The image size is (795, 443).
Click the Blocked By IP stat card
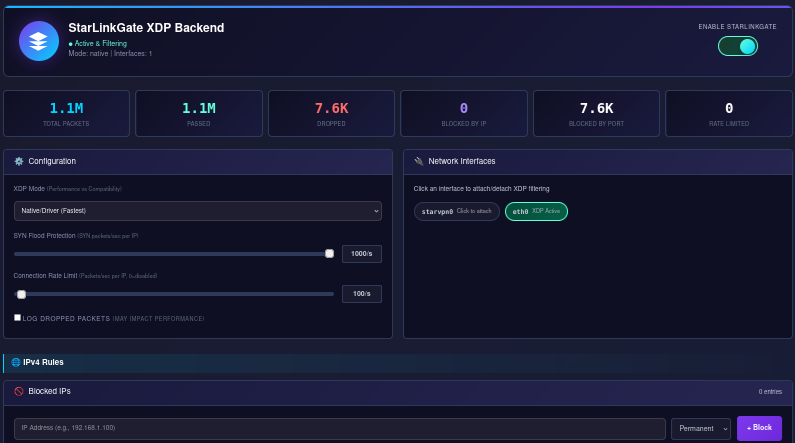(x=464, y=114)
